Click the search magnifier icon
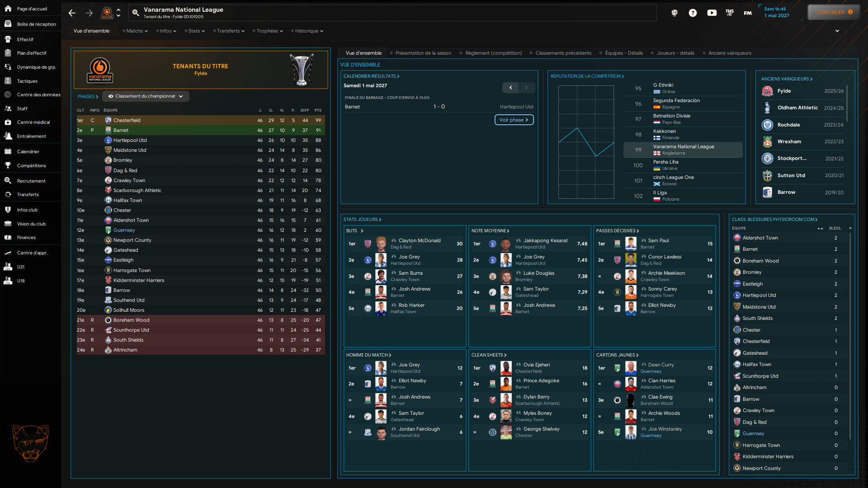 point(135,13)
